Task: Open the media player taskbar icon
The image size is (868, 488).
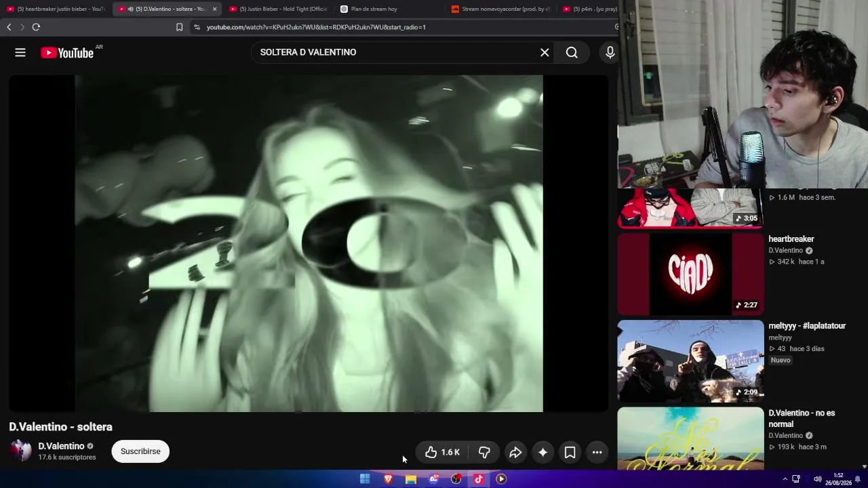Action: [x=501, y=479]
